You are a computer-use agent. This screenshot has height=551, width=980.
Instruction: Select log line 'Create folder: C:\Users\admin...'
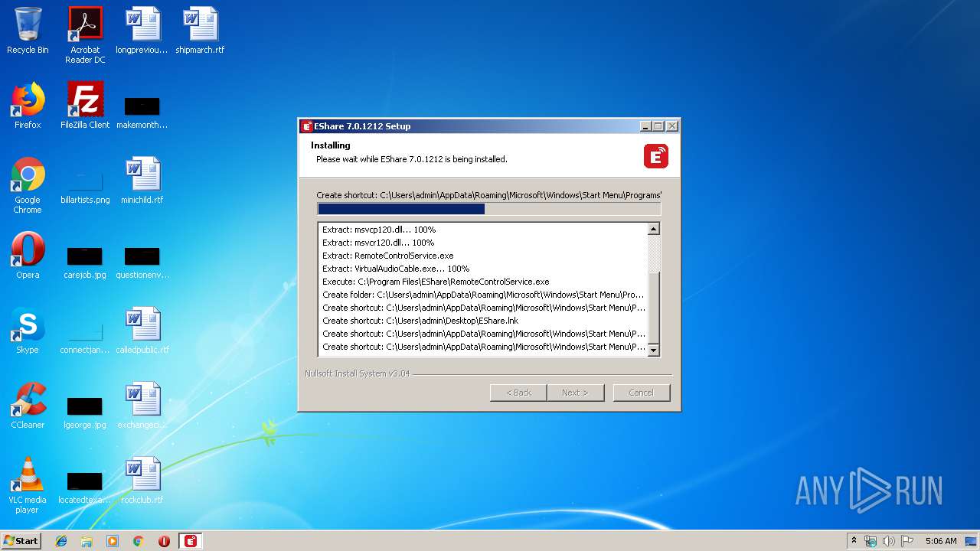pyautogui.click(x=483, y=295)
